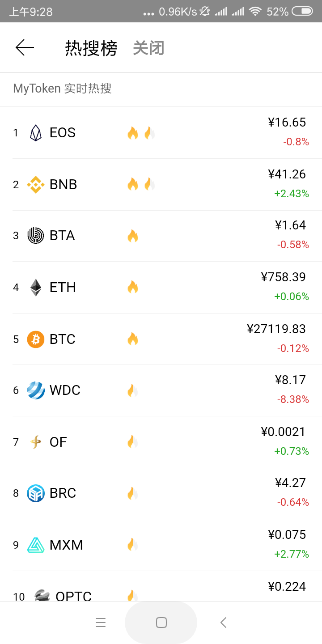Open the BNB coin logo
The image size is (322, 644).
pyautogui.click(x=36, y=184)
